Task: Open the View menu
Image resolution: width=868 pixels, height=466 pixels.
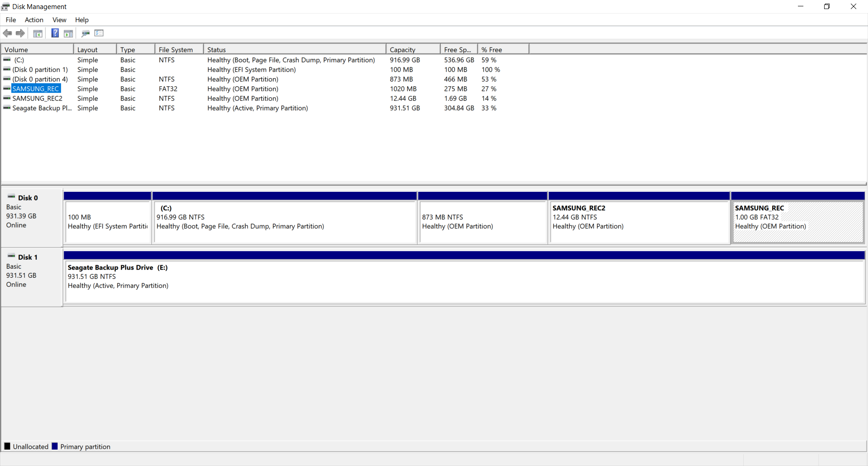Action: pos(59,20)
